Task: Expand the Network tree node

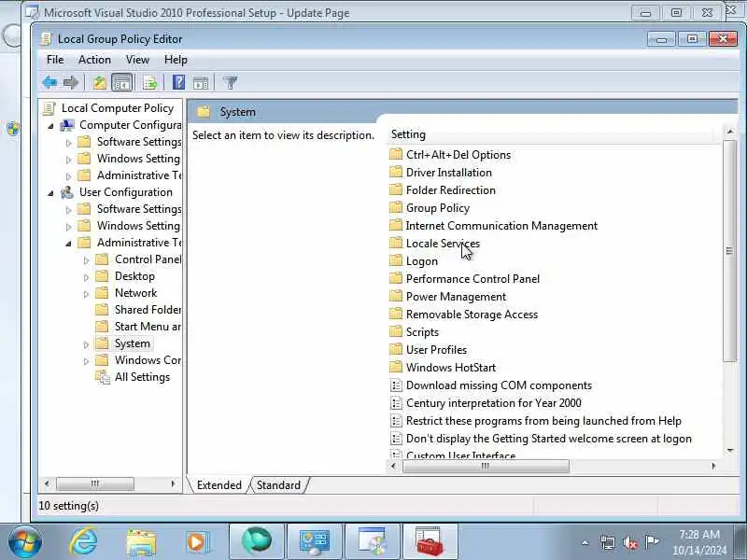Action: click(86, 294)
